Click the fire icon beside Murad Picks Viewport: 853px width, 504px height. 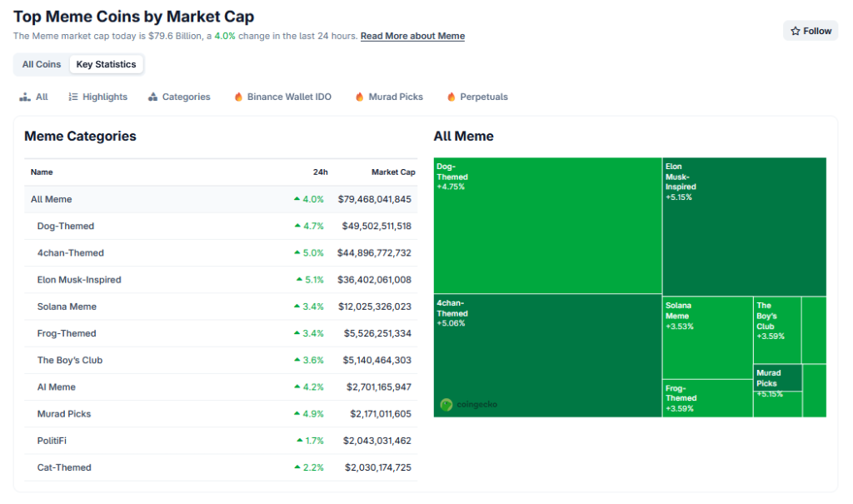coord(360,97)
